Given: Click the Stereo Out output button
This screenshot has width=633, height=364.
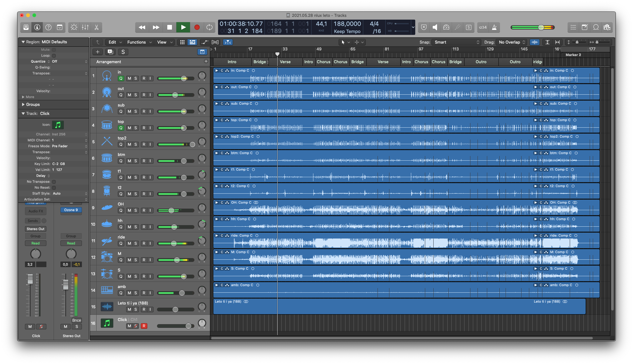Looking at the screenshot, I should click(x=36, y=229).
